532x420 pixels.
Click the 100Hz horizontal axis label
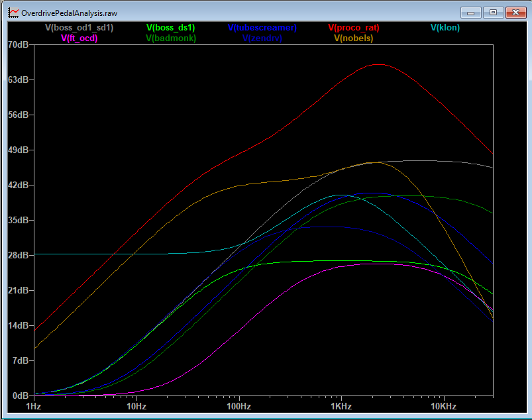[239, 407]
